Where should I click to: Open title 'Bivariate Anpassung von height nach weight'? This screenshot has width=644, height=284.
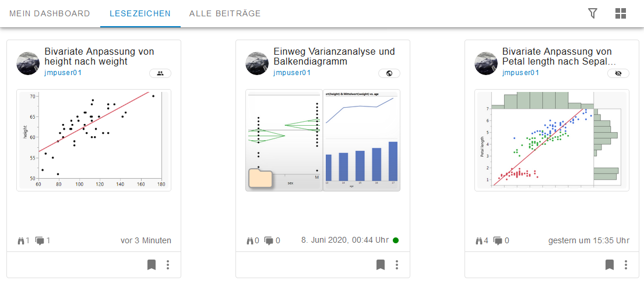tap(99, 56)
